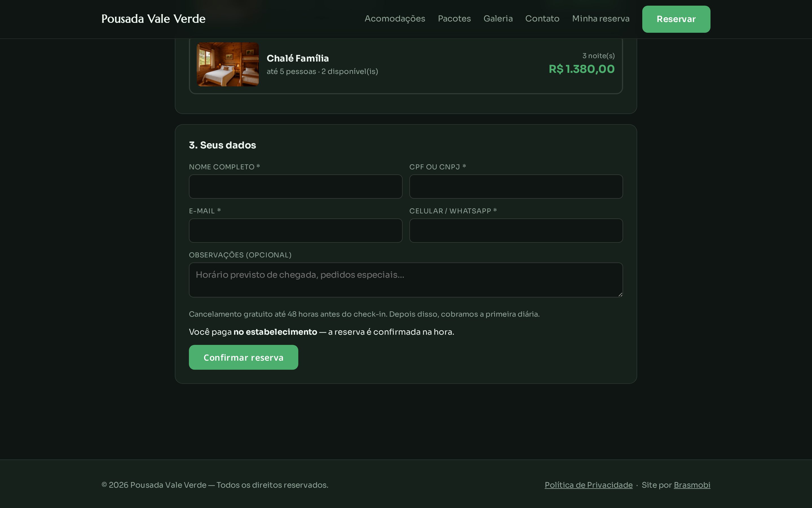Click the '3 noite(s)' text
The height and width of the screenshot is (508, 812).
(599, 56)
